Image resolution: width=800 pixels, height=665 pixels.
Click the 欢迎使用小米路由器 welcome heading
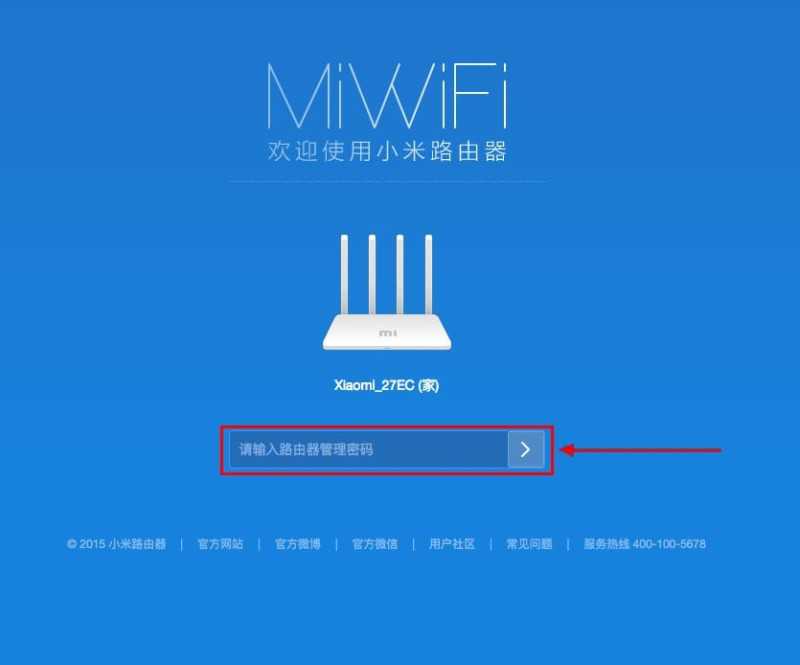point(387,152)
